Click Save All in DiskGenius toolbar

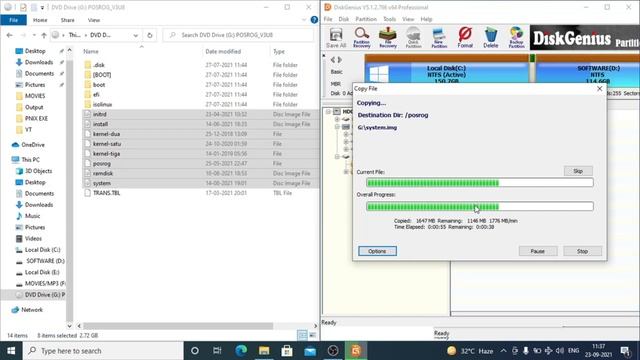tap(336, 38)
